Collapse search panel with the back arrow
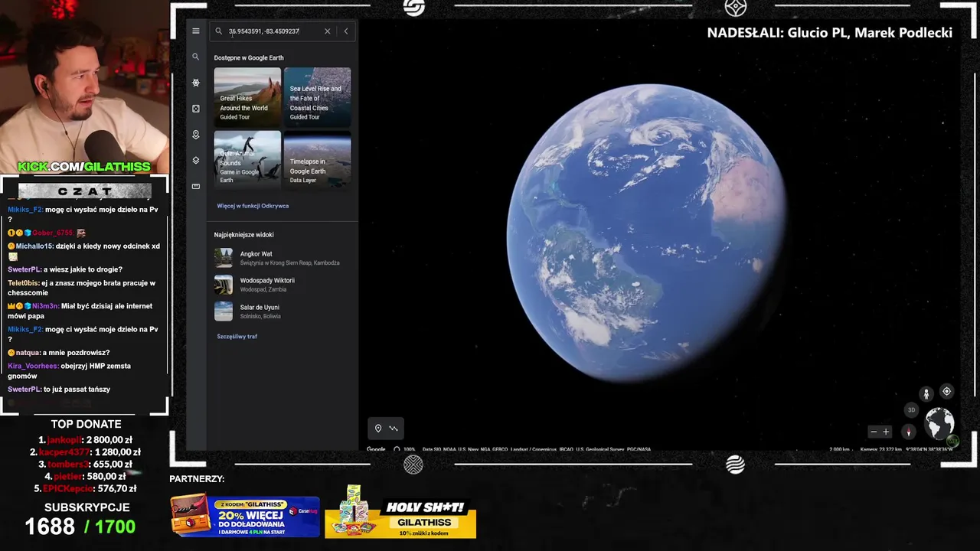Screen dimensions: 980x551 [x=346, y=31]
